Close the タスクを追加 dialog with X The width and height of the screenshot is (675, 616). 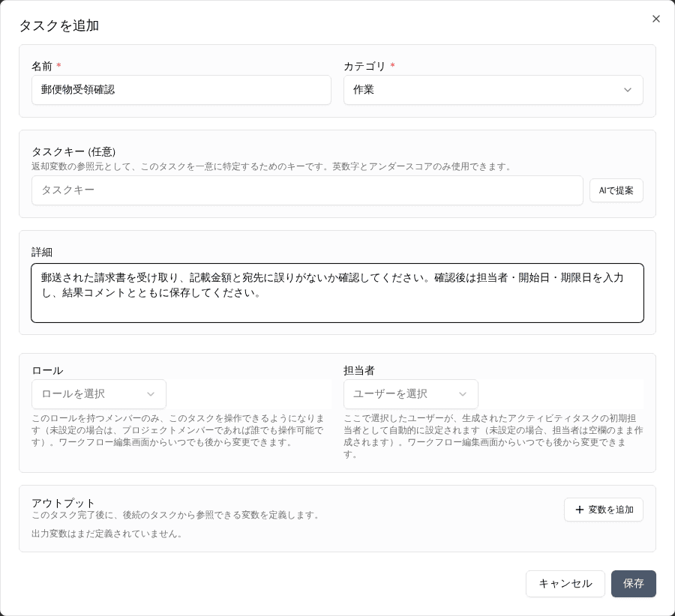[x=655, y=19]
